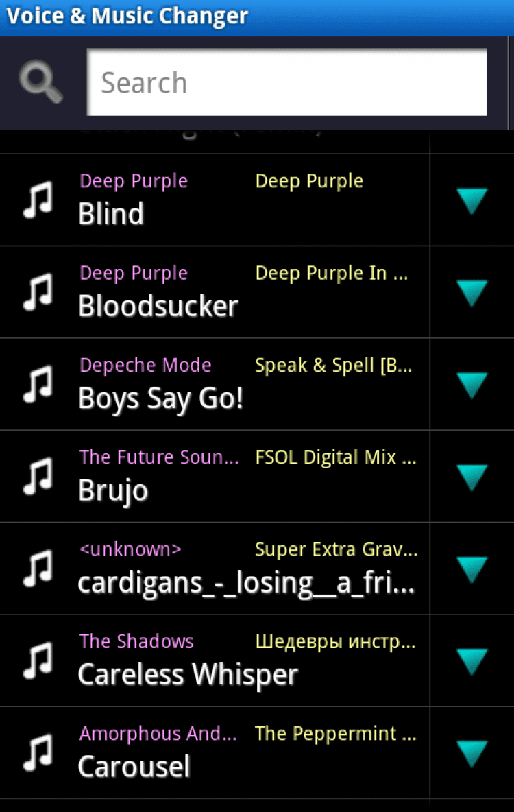Open the options triangle for Brujo
The image size is (514, 812).
click(472, 477)
